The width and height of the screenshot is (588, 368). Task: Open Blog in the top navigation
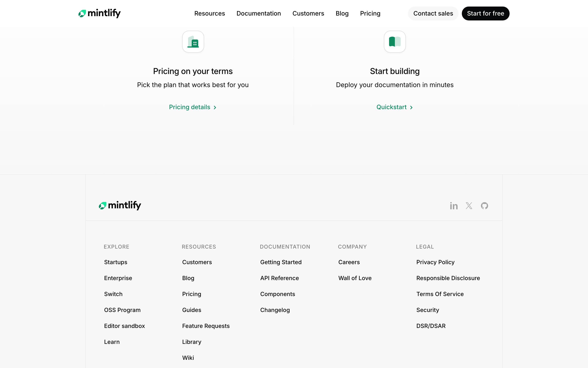click(342, 13)
